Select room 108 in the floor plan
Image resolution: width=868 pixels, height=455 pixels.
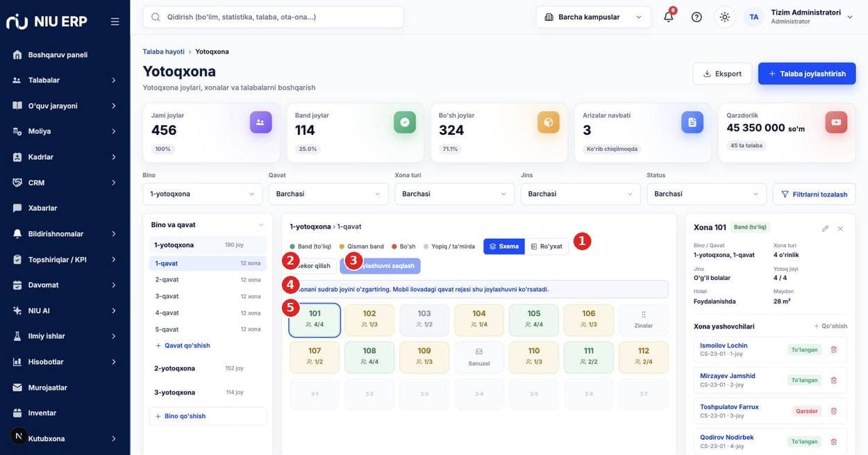369,356
